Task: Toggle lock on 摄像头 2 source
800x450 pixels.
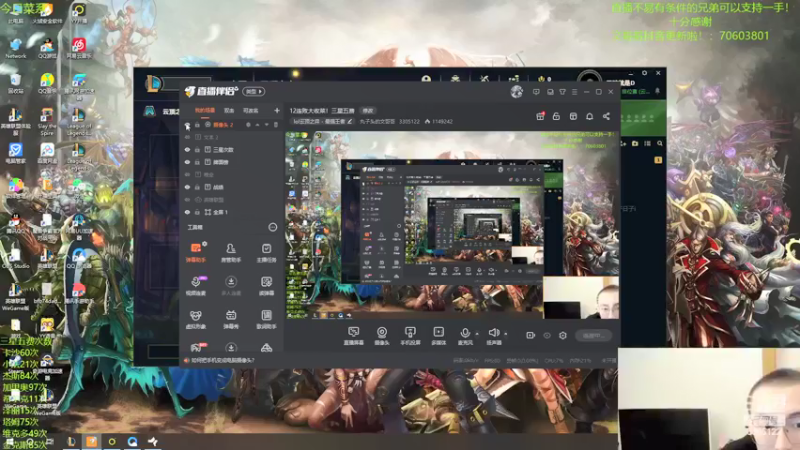Action: click(x=197, y=124)
